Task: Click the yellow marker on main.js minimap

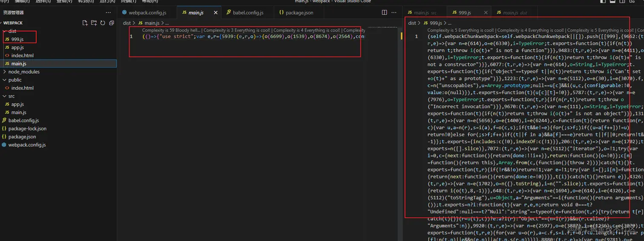Action: tap(402, 37)
